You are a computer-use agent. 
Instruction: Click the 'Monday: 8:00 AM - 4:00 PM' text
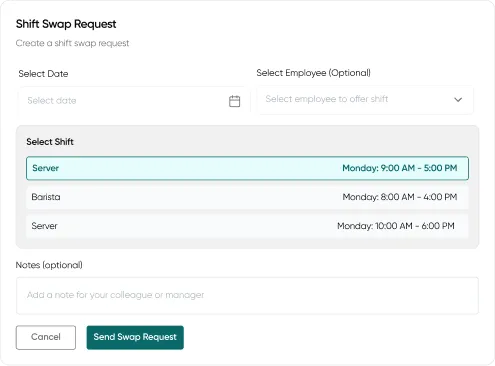[x=400, y=197]
